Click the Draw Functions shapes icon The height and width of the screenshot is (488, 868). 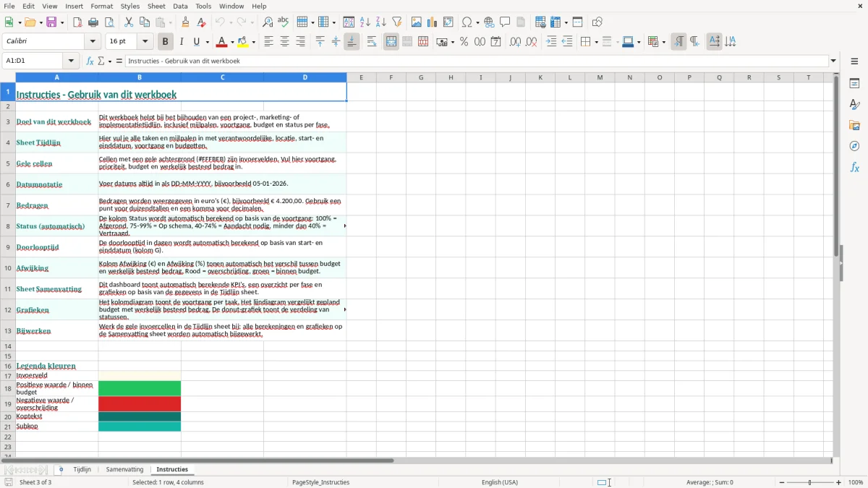[x=597, y=22]
